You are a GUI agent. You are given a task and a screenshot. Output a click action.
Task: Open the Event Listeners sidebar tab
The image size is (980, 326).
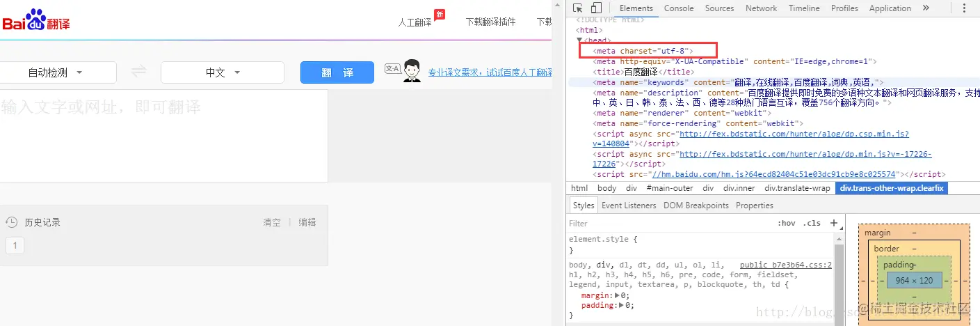click(629, 205)
